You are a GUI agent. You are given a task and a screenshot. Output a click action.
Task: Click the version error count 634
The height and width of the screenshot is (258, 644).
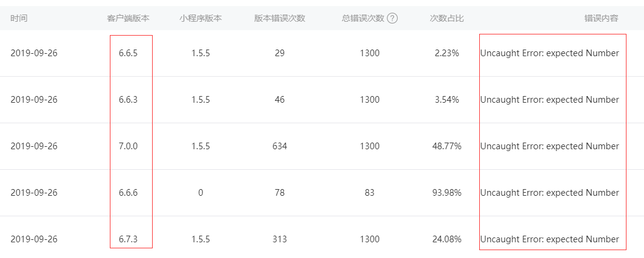(279, 146)
